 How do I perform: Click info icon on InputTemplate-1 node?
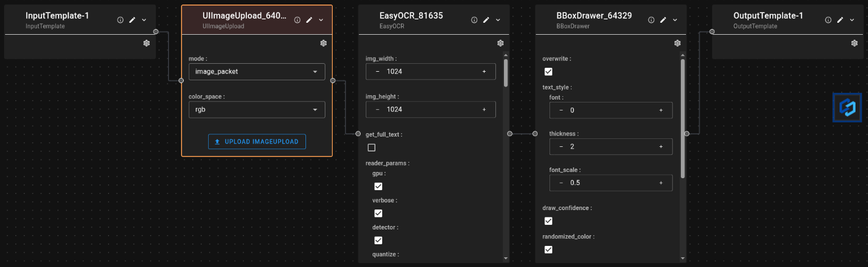coord(120,20)
